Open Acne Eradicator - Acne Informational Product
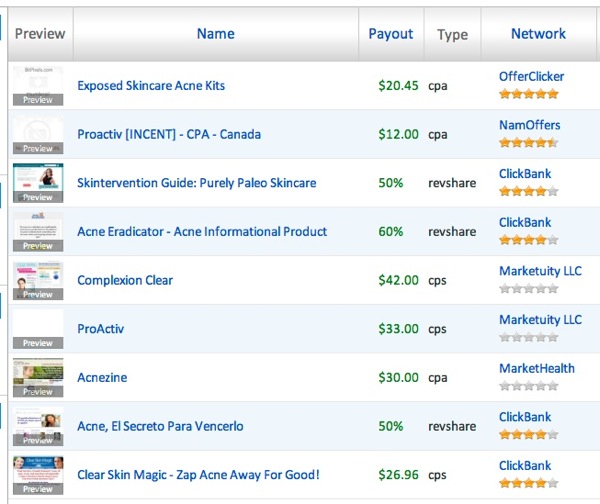 [202, 232]
